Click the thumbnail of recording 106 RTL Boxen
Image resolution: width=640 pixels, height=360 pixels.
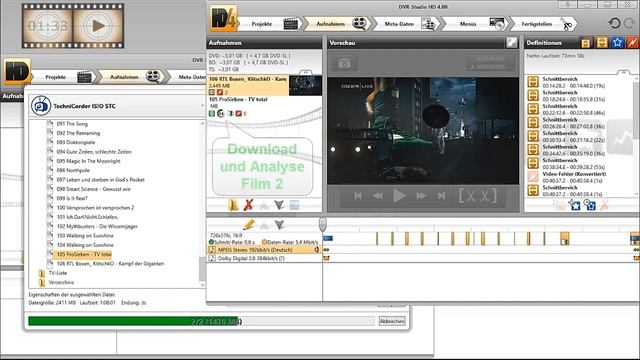pyautogui.click(x=305, y=85)
